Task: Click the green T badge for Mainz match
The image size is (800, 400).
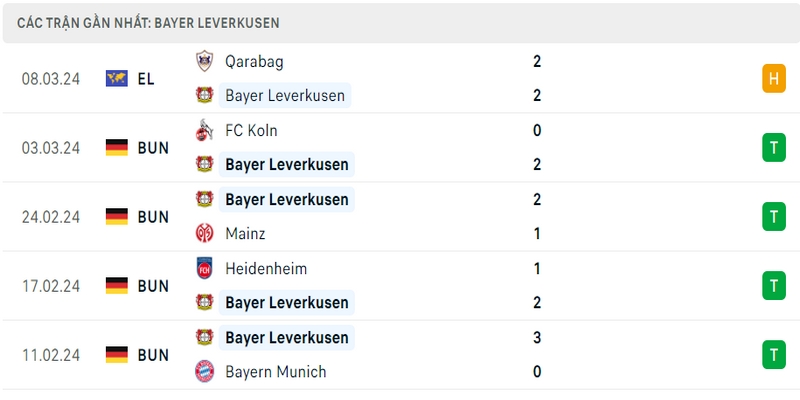Action: (774, 216)
